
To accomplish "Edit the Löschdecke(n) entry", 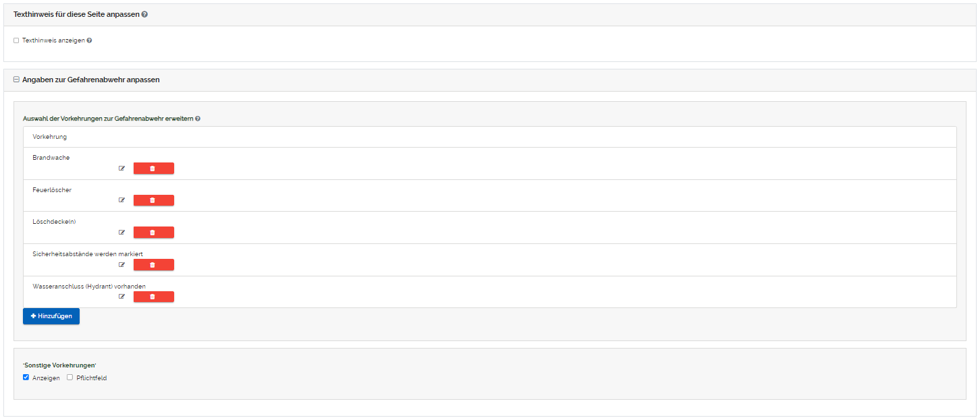I will (122, 233).
